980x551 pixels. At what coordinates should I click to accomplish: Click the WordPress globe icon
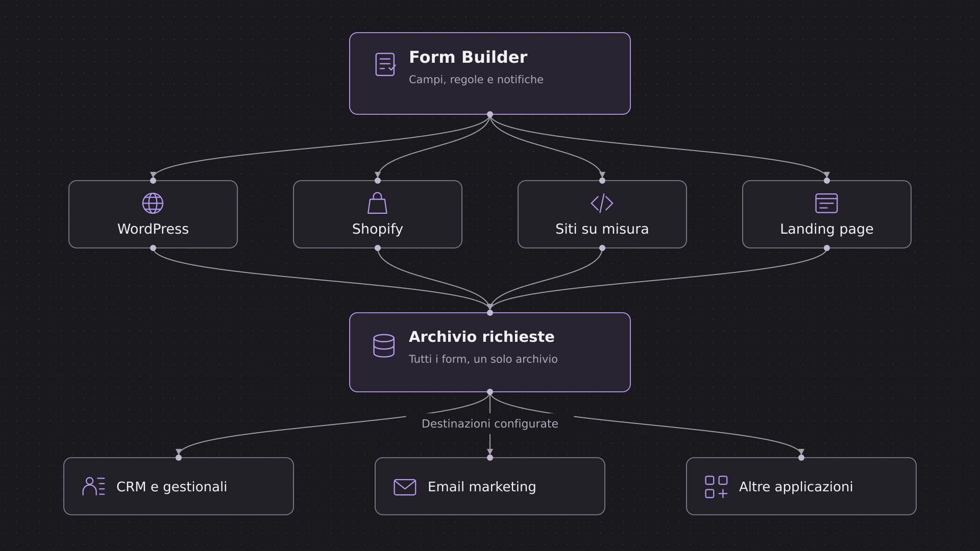tap(153, 203)
